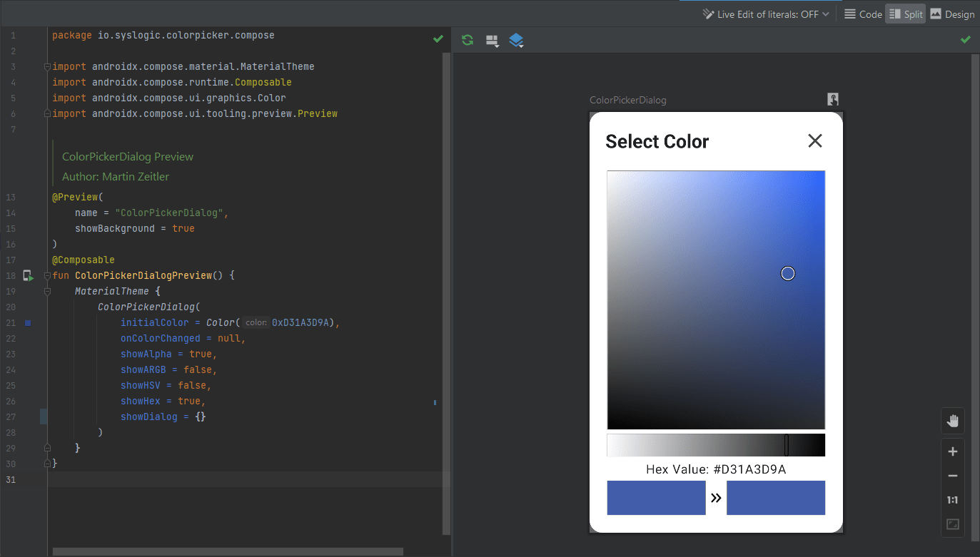Switch to the Design view tab
980x557 pixels.
point(953,13)
